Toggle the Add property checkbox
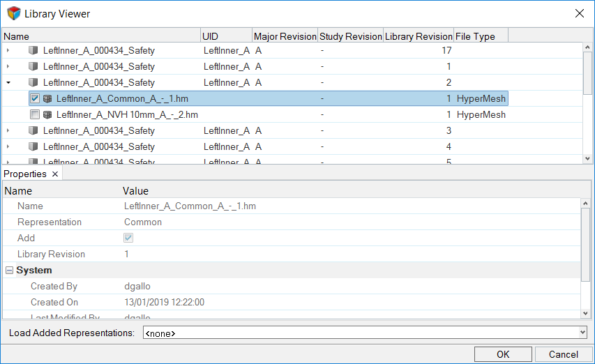The height and width of the screenshot is (364, 595). (128, 238)
